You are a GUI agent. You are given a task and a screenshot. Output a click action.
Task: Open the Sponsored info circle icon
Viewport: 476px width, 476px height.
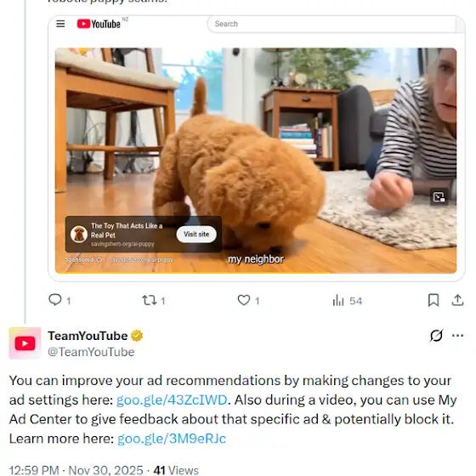(x=99, y=260)
